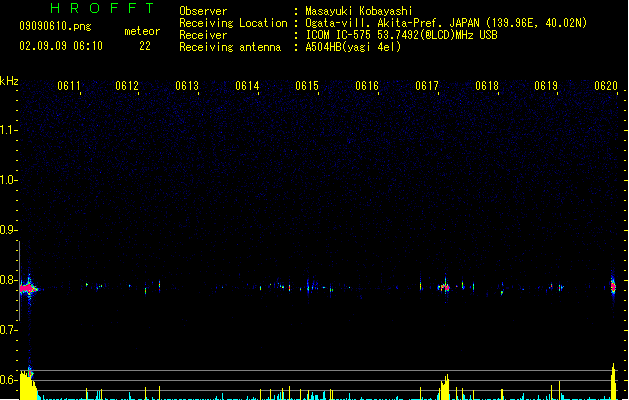Viewport: 629px width, 400px height.
Task: Click the Observer field label
Action: (x=203, y=11)
